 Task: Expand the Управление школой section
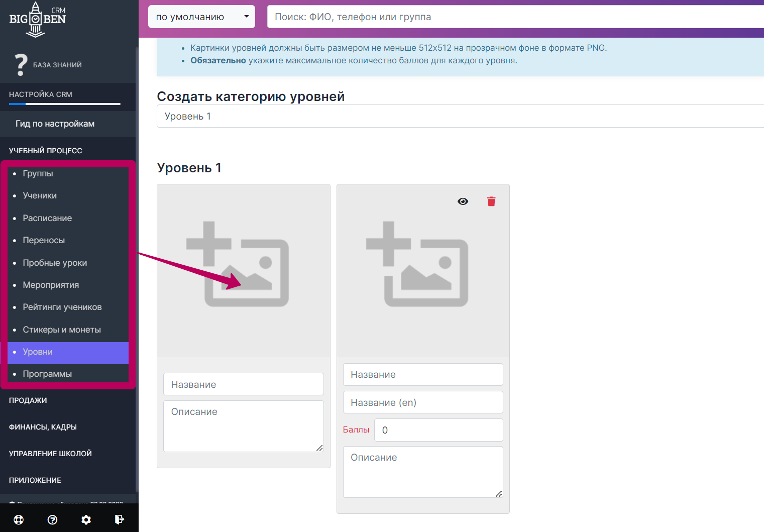click(x=50, y=454)
